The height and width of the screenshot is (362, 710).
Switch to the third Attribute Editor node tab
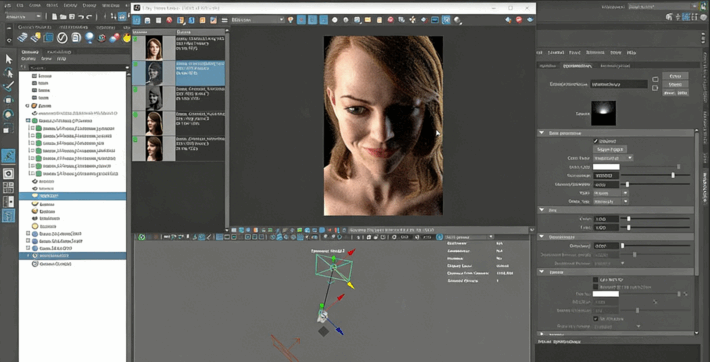point(614,66)
